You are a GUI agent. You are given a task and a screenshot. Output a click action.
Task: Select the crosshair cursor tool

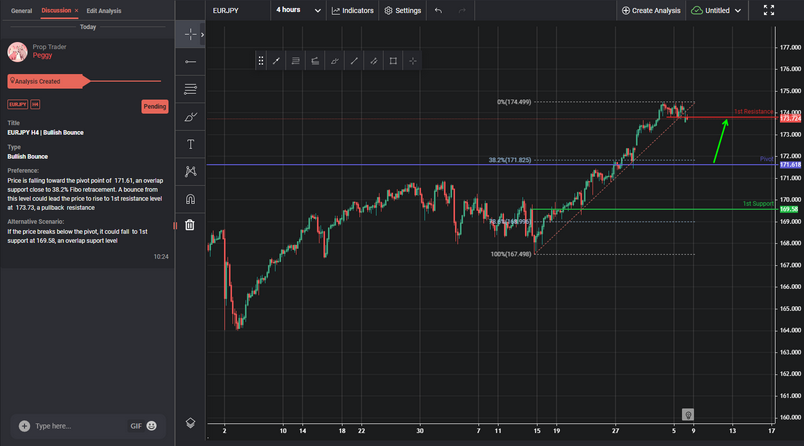click(190, 34)
